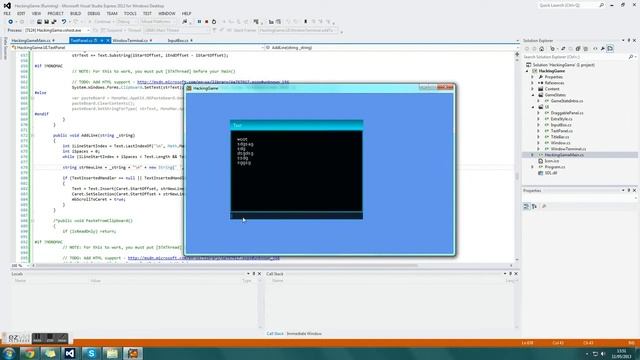Switch to the HackingGameMain.cs tab
Screen dimensions: 640x360
pos(31,40)
